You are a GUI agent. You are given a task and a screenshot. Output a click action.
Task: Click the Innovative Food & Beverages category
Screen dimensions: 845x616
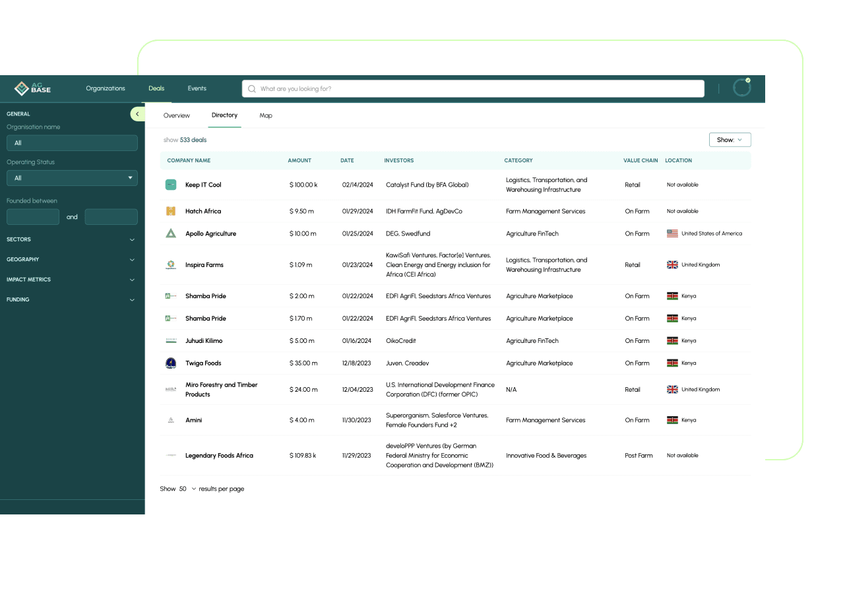(x=546, y=456)
